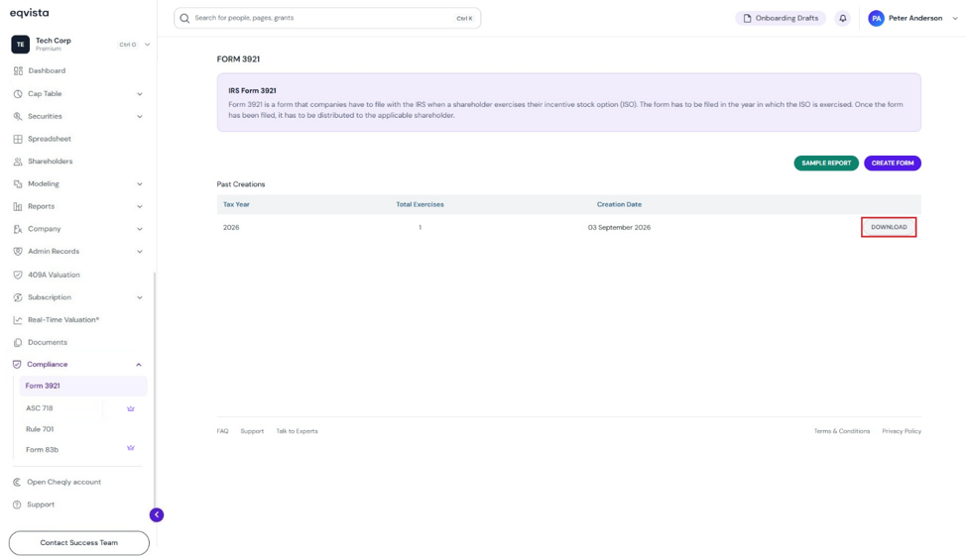Click the Subscription icon in sidebar
This screenshot has height=560, width=966.
tap(18, 297)
